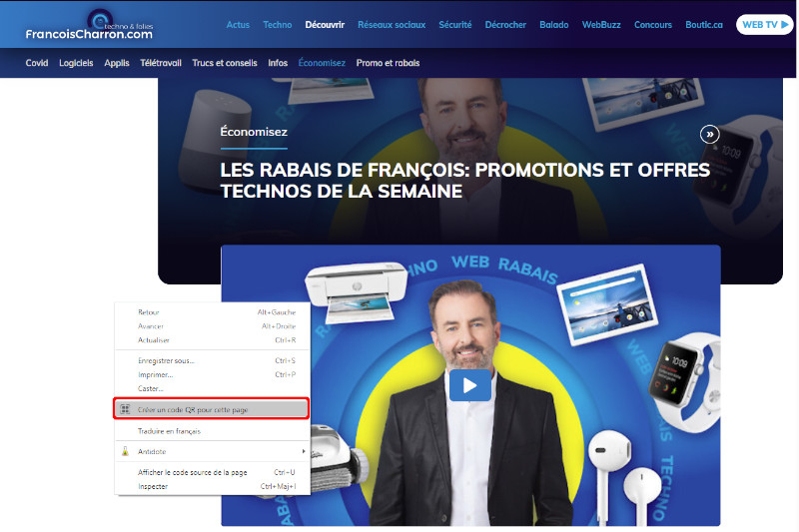
Task: Click the Les rabais de François headline
Action: pyautogui.click(x=464, y=181)
